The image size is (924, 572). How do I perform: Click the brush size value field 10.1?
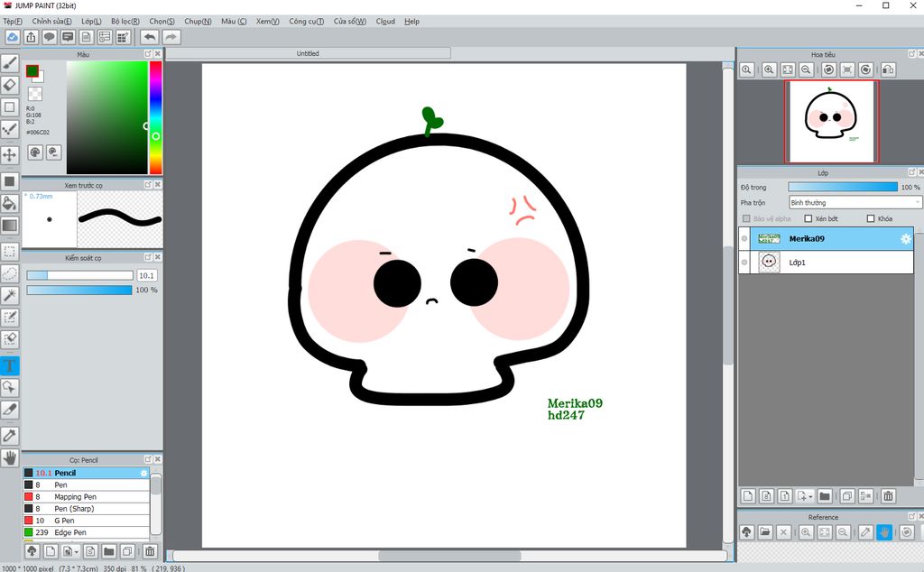[147, 275]
